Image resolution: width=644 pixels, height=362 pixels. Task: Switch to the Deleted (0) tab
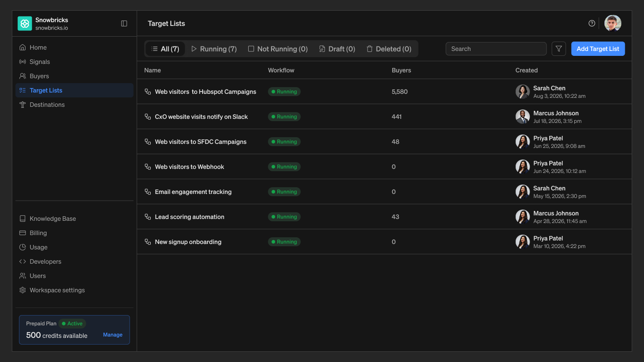click(389, 49)
